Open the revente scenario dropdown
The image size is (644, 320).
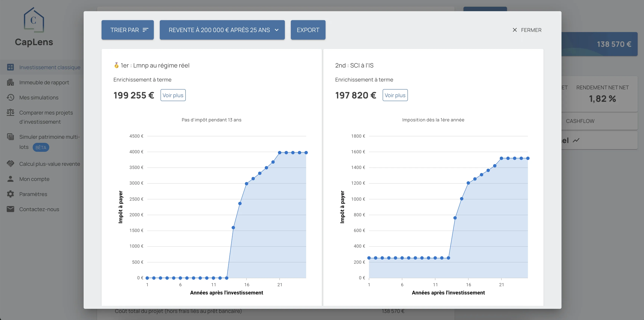tap(222, 30)
